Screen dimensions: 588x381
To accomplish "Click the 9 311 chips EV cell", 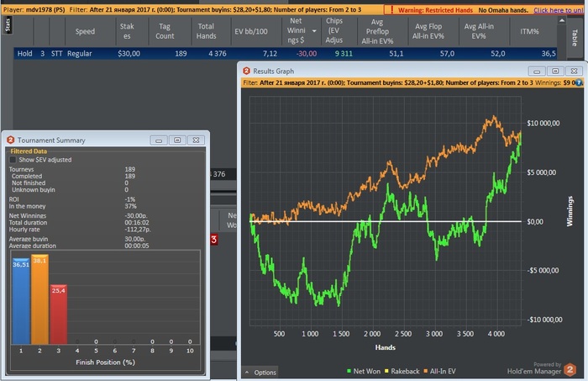I will (x=344, y=54).
